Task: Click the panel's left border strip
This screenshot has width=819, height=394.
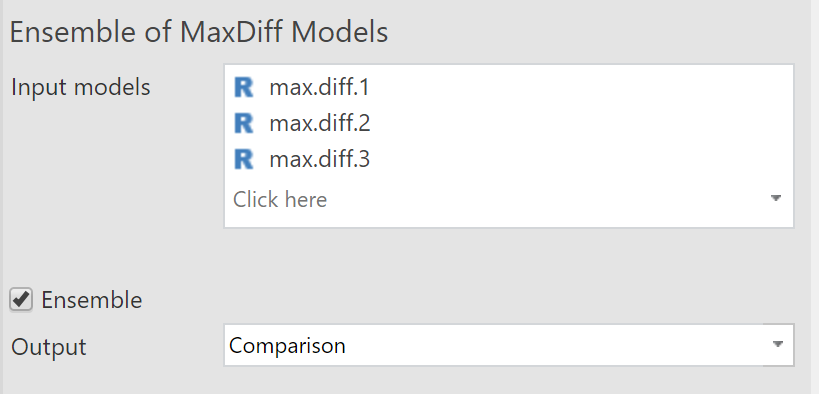Action: tap(2, 197)
